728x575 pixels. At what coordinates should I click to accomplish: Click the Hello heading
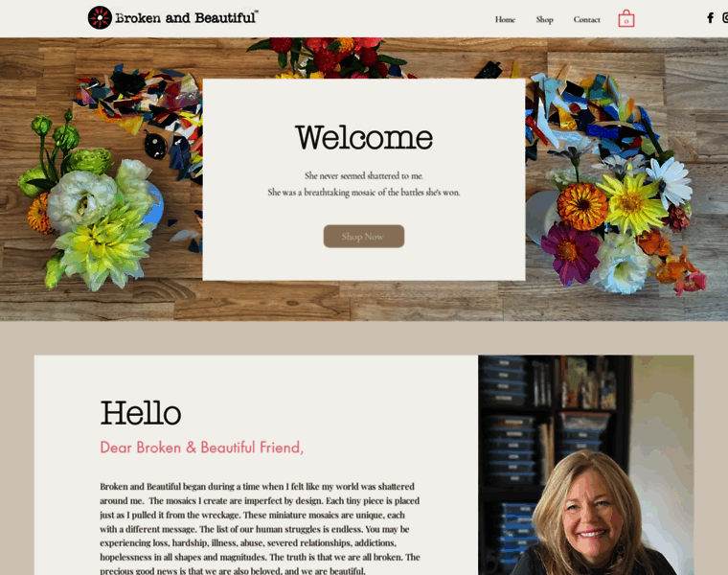pyautogui.click(x=141, y=413)
